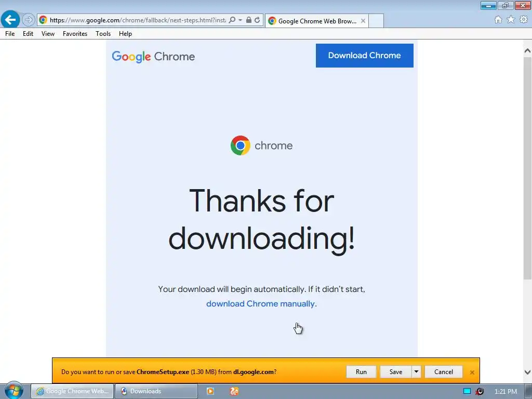Image resolution: width=532 pixels, height=399 pixels.
Task: Run ChromeSetup.exe from notification bar
Action: [361, 372]
